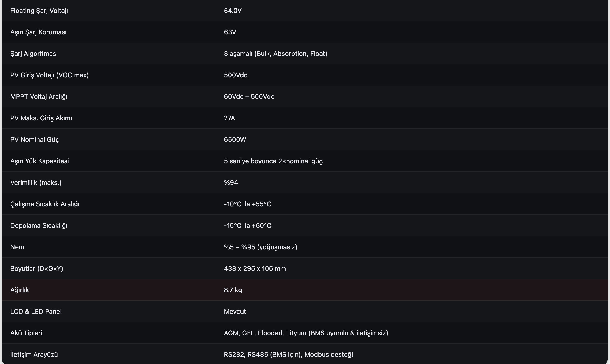Select the MPPT Voltaj Aralığı label

pyautogui.click(x=39, y=97)
